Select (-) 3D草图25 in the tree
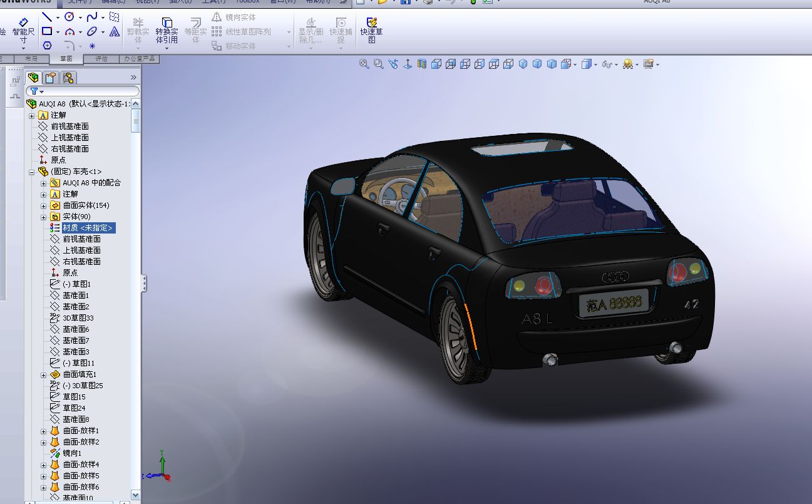 click(x=83, y=386)
